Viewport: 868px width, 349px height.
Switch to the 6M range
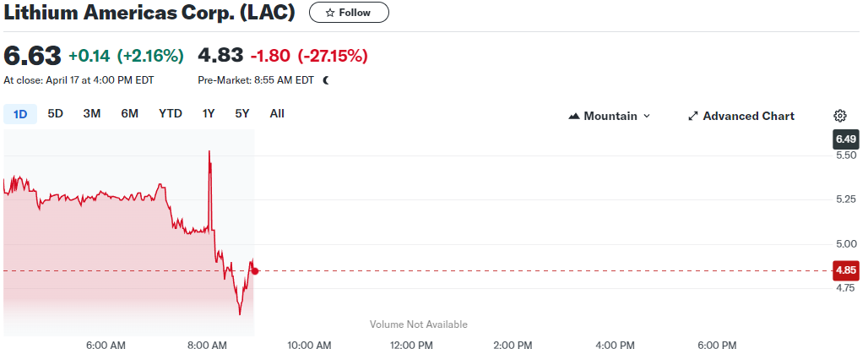129,113
